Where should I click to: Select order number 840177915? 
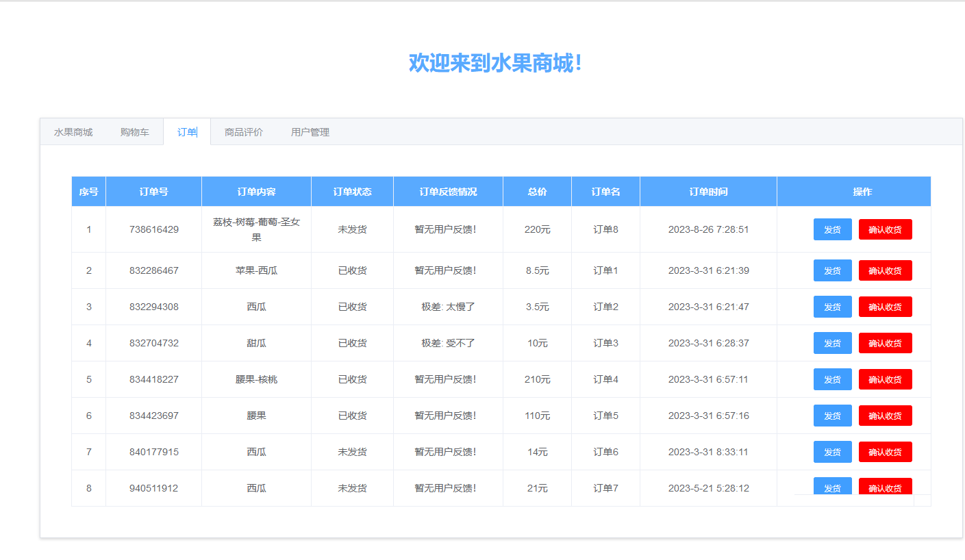tap(154, 452)
